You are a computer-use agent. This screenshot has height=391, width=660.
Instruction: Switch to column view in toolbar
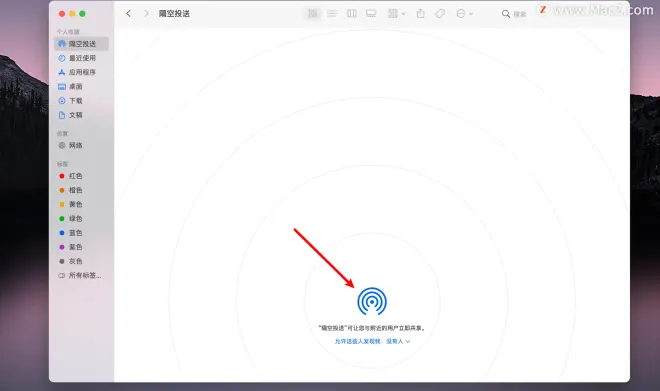click(351, 13)
